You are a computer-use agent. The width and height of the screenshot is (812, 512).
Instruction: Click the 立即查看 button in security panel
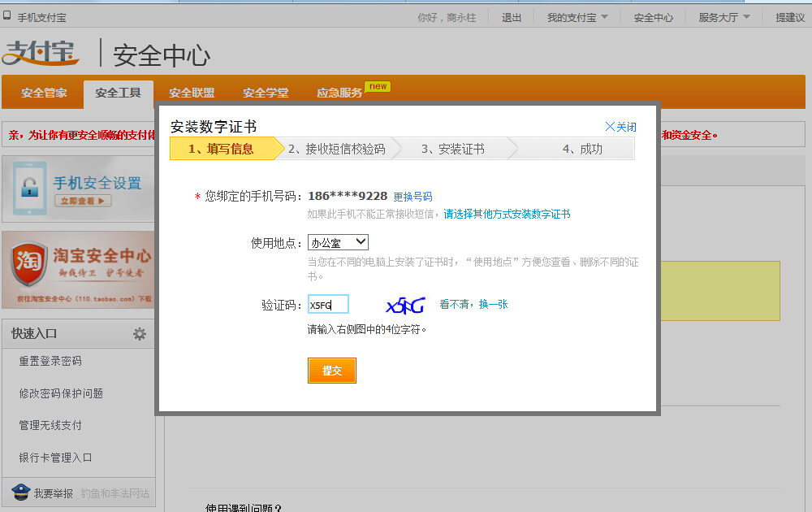[x=84, y=198]
